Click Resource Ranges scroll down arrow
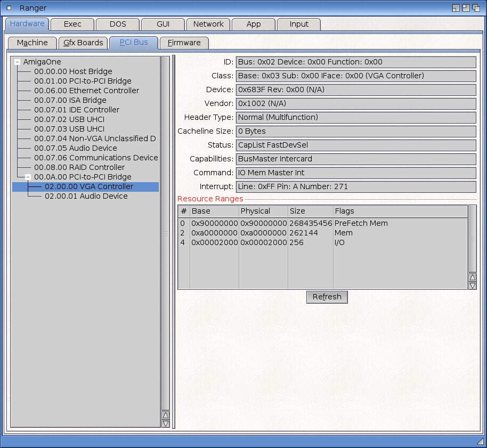 click(473, 286)
